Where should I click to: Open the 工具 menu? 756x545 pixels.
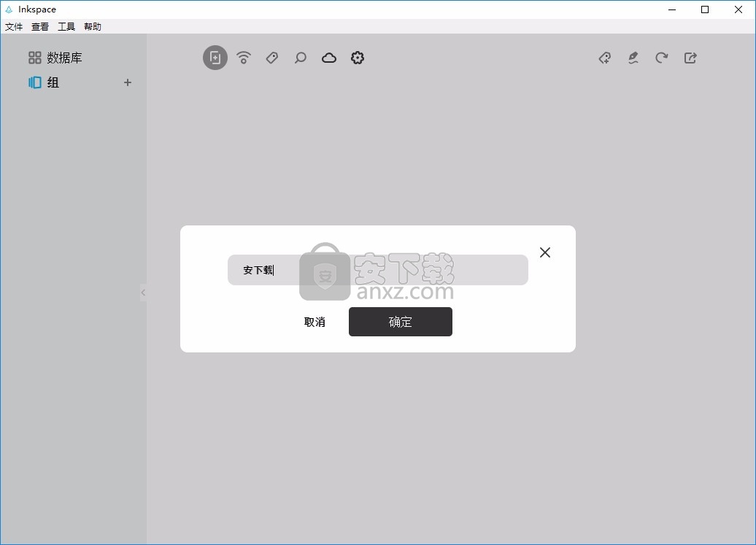pyautogui.click(x=66, y=26)
